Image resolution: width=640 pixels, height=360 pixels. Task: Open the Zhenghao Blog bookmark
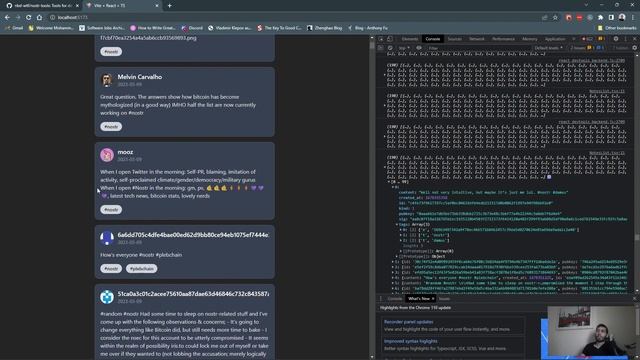[x=324, y=28]
